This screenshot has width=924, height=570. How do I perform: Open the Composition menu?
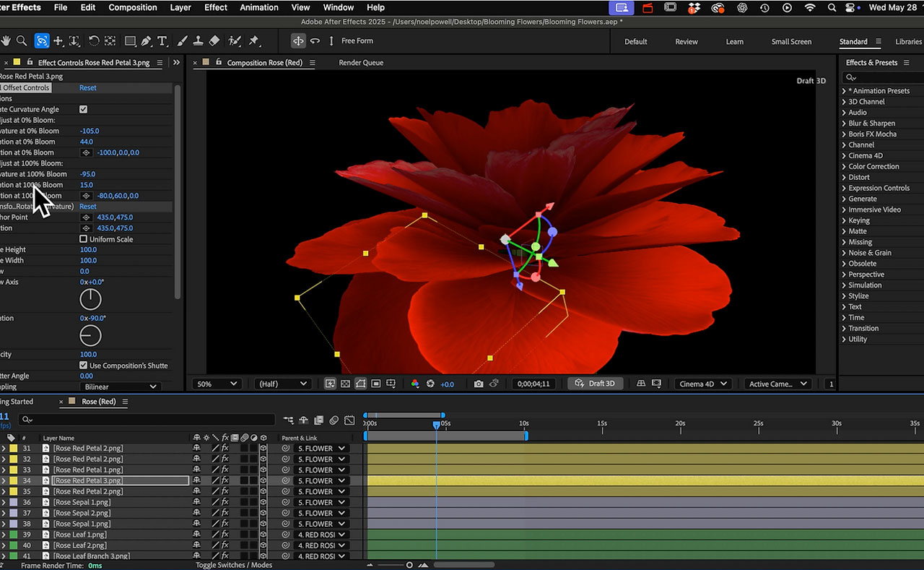pos(132,7)
